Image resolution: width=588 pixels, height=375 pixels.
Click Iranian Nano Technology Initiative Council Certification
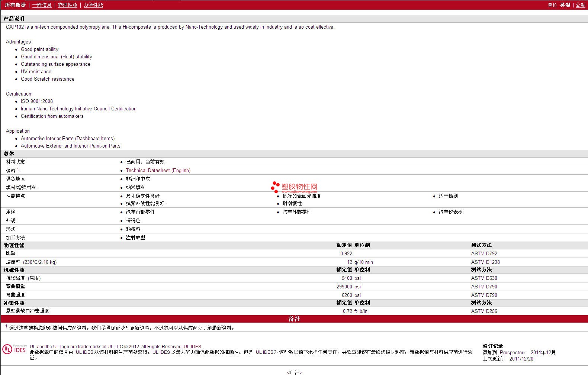point(78,109)
